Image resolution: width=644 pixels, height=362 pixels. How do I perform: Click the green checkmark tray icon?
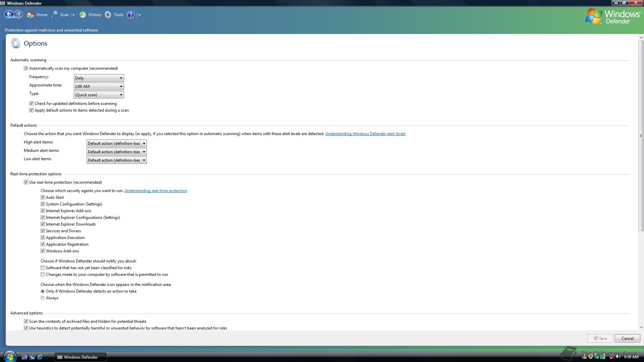coord(596,357)
